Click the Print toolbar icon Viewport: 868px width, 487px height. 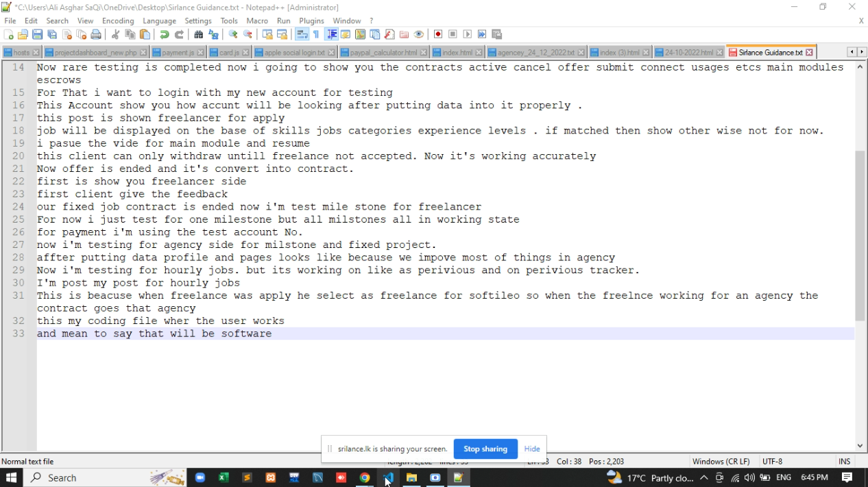click(96, 35)
